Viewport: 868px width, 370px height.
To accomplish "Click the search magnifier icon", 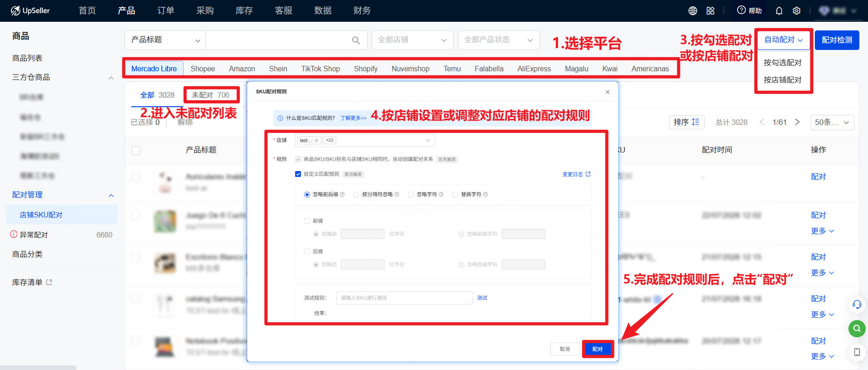I will pos(356,40).
